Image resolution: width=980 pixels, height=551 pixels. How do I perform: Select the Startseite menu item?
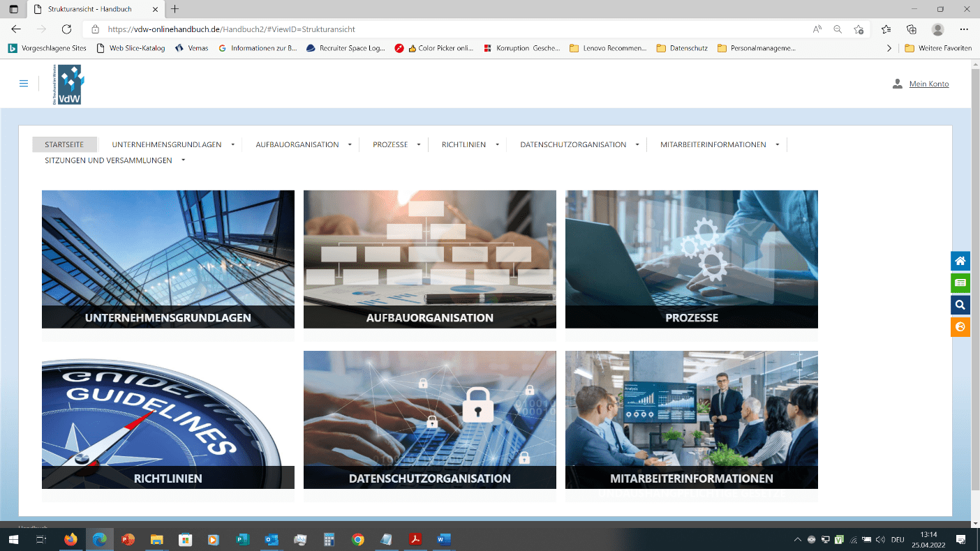pos(64,144)
